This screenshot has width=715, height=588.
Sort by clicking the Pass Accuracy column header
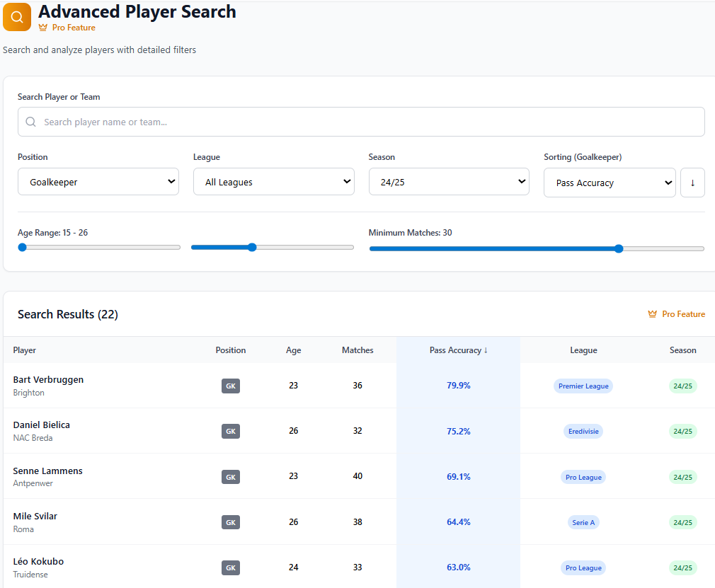tap(458, 350)
